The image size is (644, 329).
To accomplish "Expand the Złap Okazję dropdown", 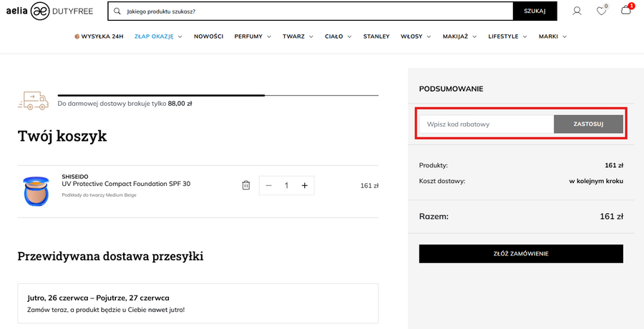I will pyautogui.click(x=158, y=36).
